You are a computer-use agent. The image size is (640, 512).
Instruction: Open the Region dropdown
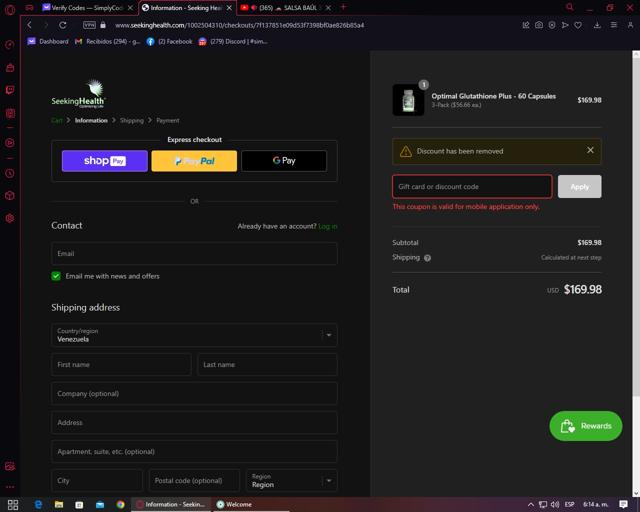click(x=292, y=481)
